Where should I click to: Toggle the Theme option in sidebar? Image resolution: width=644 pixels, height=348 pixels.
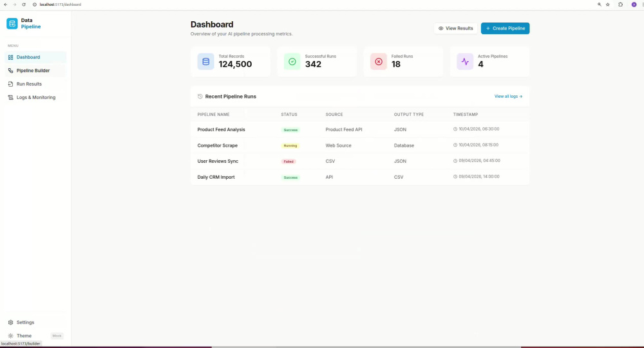click(x=35, y=336)
